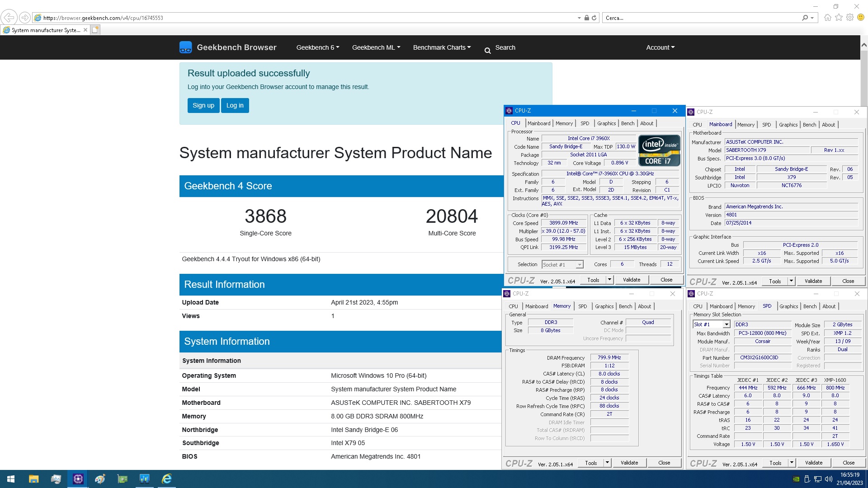
Task: Open CPU-Z purple chip icon in taskbar
Action: click(x=78, y=479)
